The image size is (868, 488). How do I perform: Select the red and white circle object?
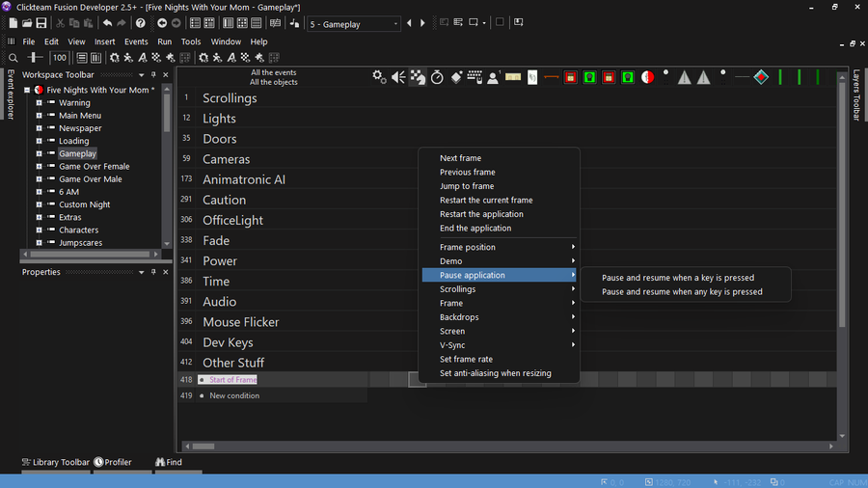[647, 77]
